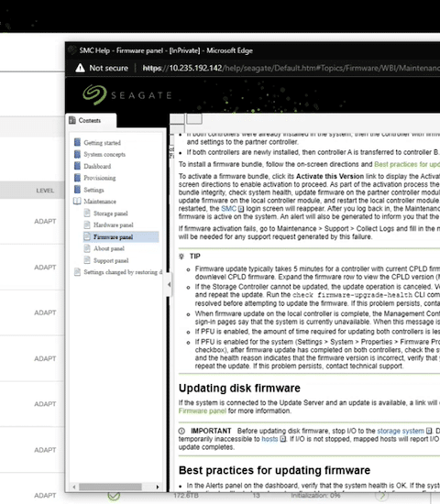
Task: Open the hosts glossary link
Action: tap(269, 439)
